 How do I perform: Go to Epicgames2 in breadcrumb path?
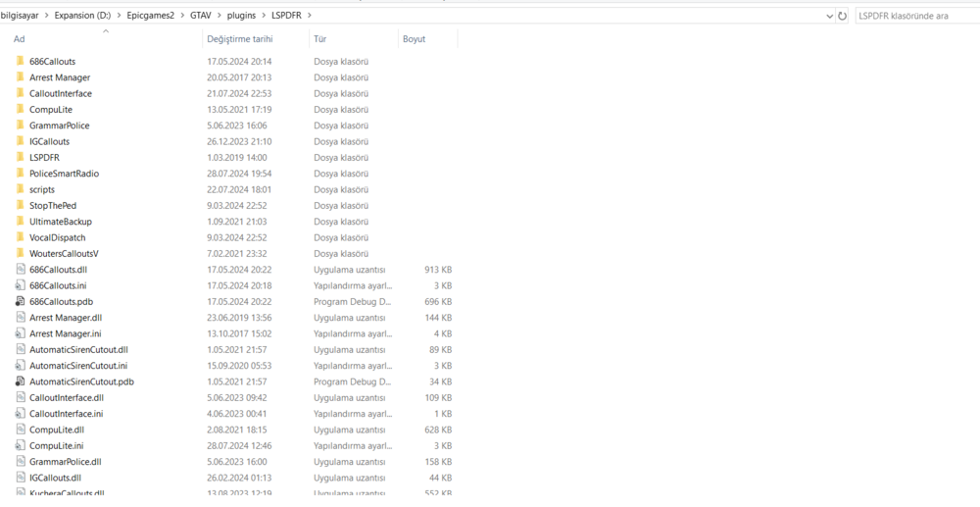tap(151, 16)
